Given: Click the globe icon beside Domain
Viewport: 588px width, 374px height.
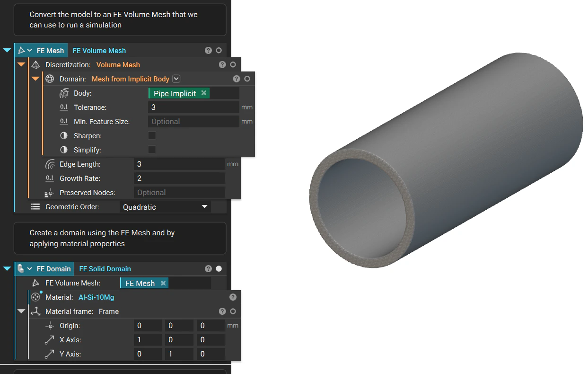Looking at the screenshot, I should pyautogui.click(x=50, y=79).
